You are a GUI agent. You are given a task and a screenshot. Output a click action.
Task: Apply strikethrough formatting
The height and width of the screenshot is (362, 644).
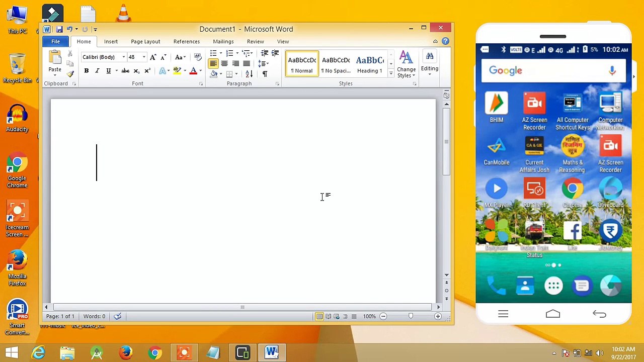(x=125, y=71)
